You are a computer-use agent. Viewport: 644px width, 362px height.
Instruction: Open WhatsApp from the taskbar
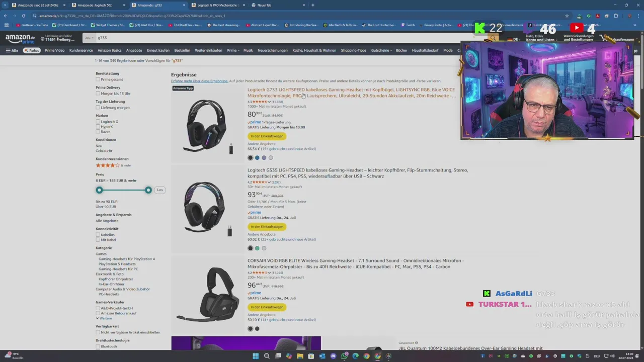tap(344, 356)
